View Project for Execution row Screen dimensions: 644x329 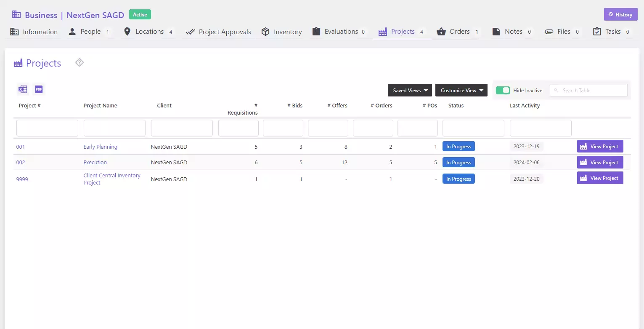(600, 162)
